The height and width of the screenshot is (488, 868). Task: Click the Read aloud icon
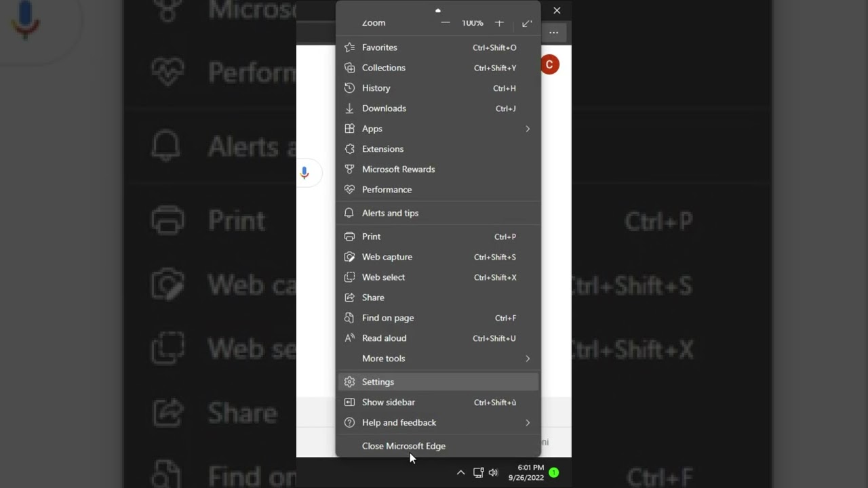coord(349,338)
